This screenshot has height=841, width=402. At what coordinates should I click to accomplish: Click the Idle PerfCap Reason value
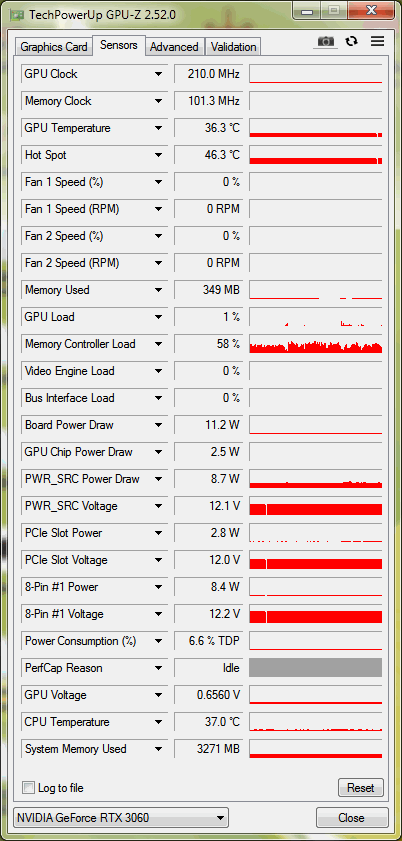point(209,668)
